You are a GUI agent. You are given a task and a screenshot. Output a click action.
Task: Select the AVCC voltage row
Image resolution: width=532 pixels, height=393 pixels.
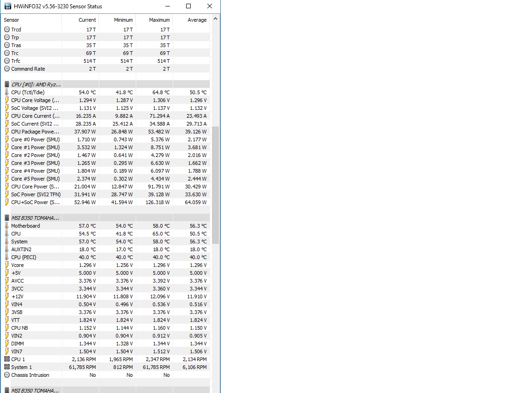[x=105, y=281]
